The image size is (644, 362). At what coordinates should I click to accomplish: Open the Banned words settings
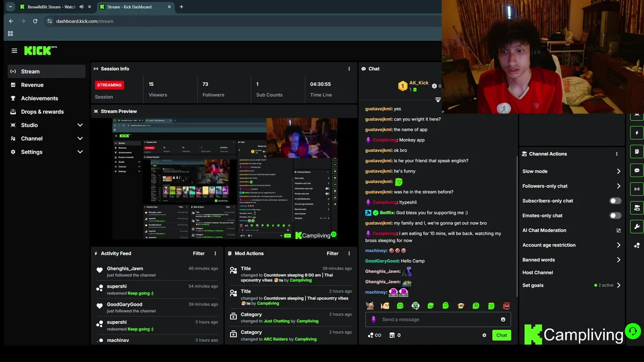coord(572,260)
